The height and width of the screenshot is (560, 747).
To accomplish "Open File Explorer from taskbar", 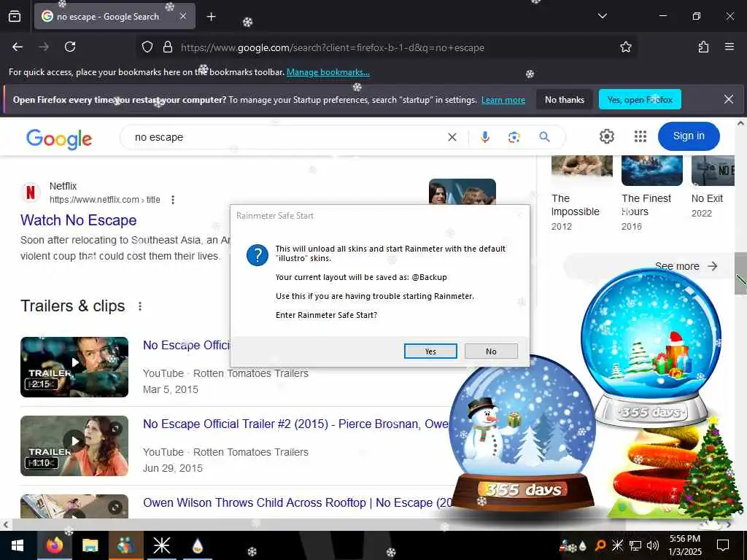I will pyautogui.click(x=90, y=545).
